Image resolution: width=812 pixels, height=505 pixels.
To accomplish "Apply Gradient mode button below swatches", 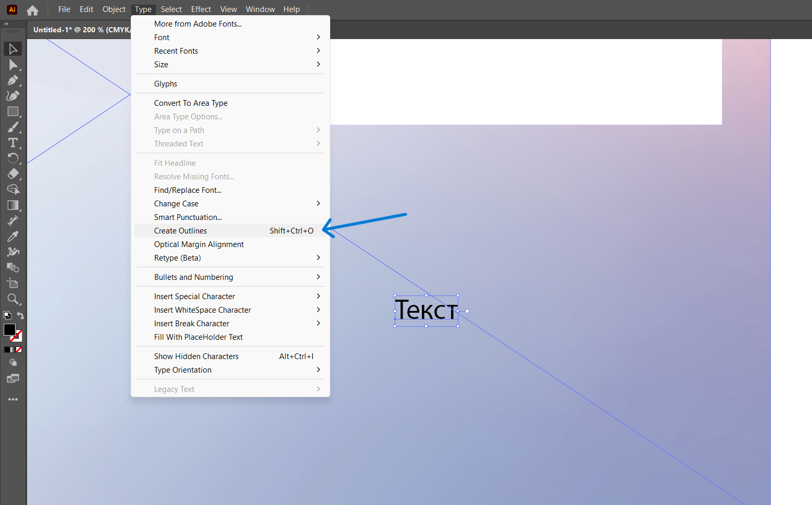I will (13, 350).
